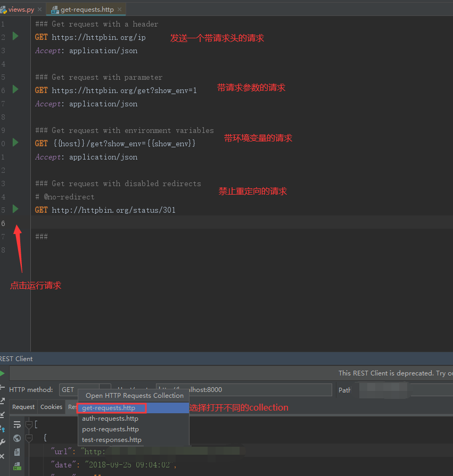This screenshot has width=453, height=476.
Task: Open the Request tab in REST Client
Action: click(23, 407)
